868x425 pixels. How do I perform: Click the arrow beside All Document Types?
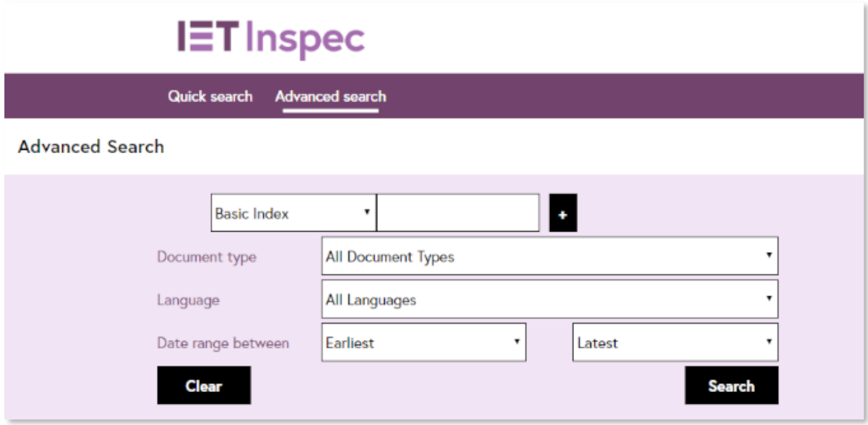click(x=769, y=255)
